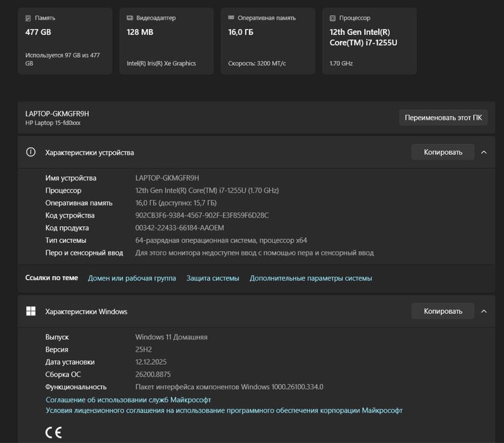Click the RAM icon beside Оперативная память

tap(231, 18)
